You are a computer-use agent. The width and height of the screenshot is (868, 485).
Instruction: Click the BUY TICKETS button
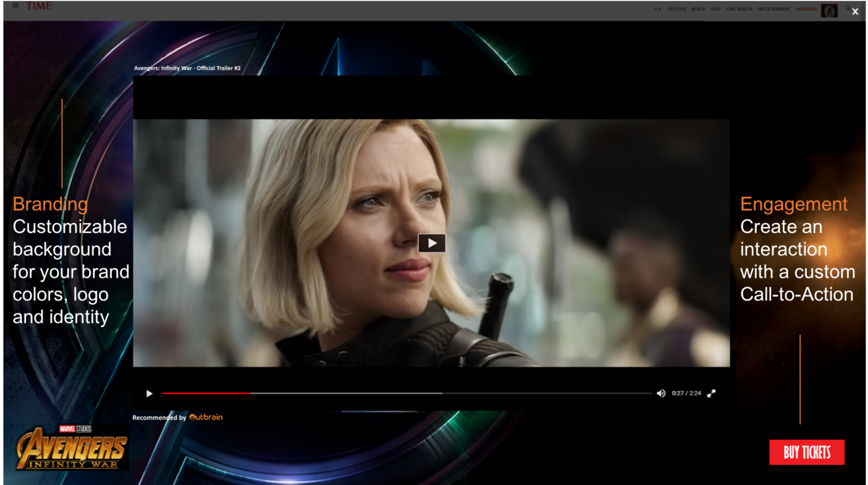click(x=806, y=452)
